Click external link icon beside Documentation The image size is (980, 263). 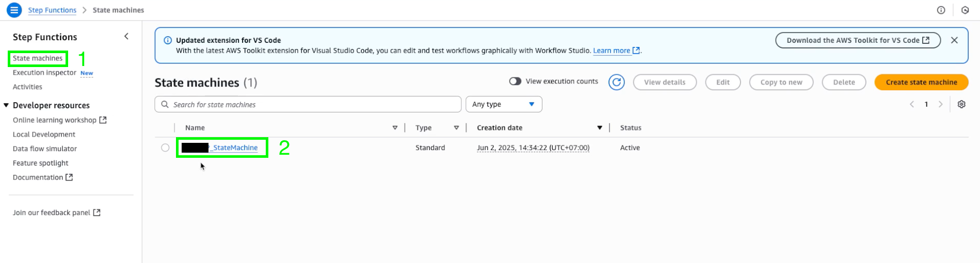click(x=69, y=177)
